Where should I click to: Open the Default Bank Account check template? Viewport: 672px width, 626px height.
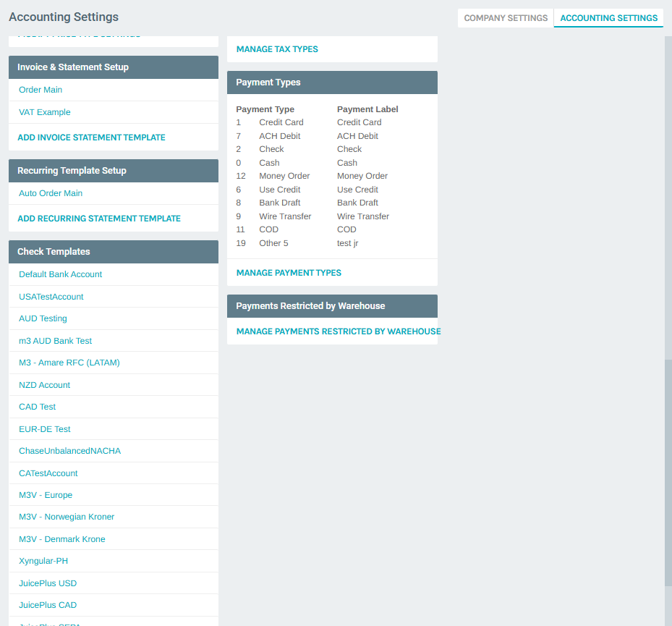(x=61, y=274)
